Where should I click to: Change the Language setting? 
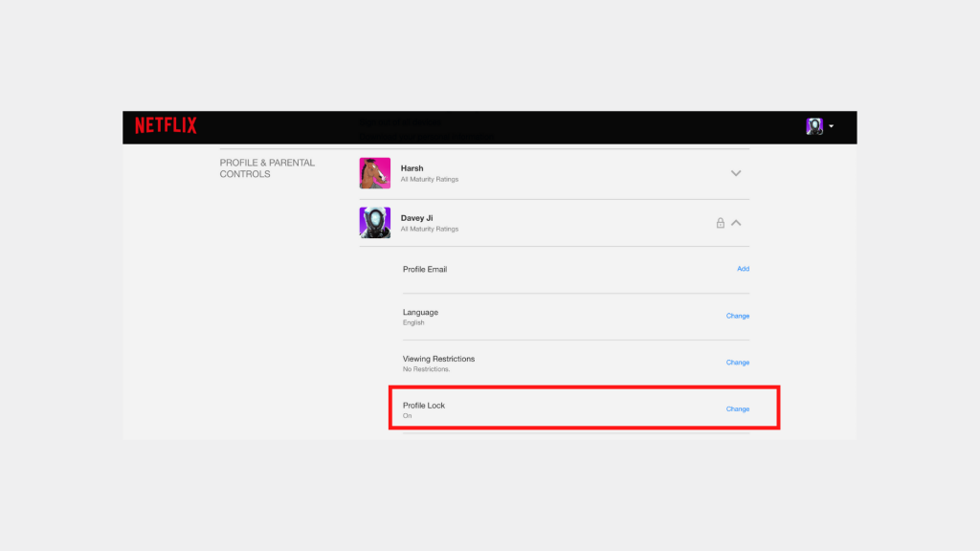click(738, 316)
